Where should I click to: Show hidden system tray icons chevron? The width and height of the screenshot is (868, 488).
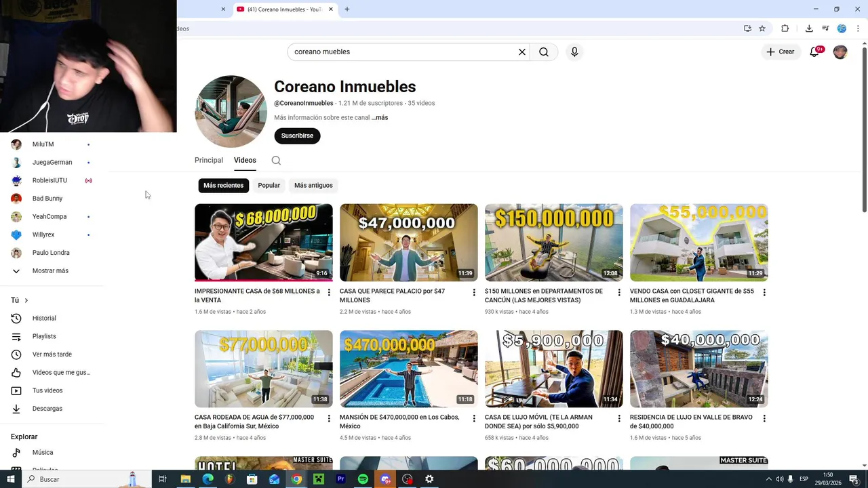pyautogui.click(x=768, y=479)
